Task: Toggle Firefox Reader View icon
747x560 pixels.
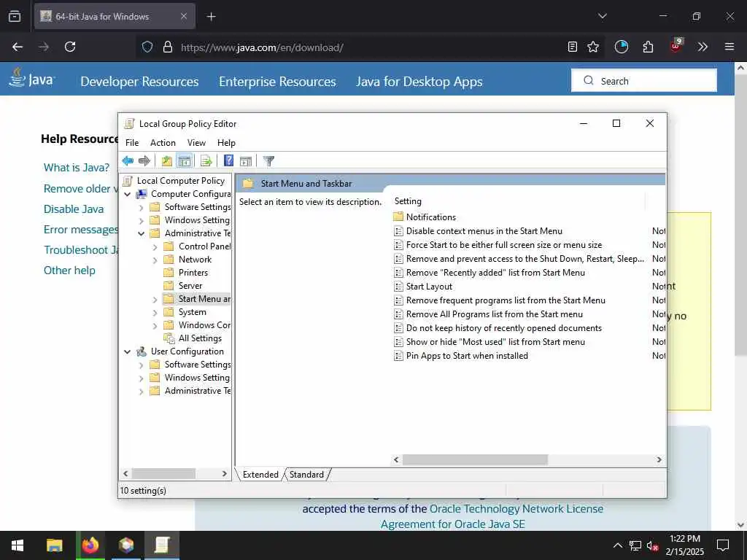Action: coord(573,47)
